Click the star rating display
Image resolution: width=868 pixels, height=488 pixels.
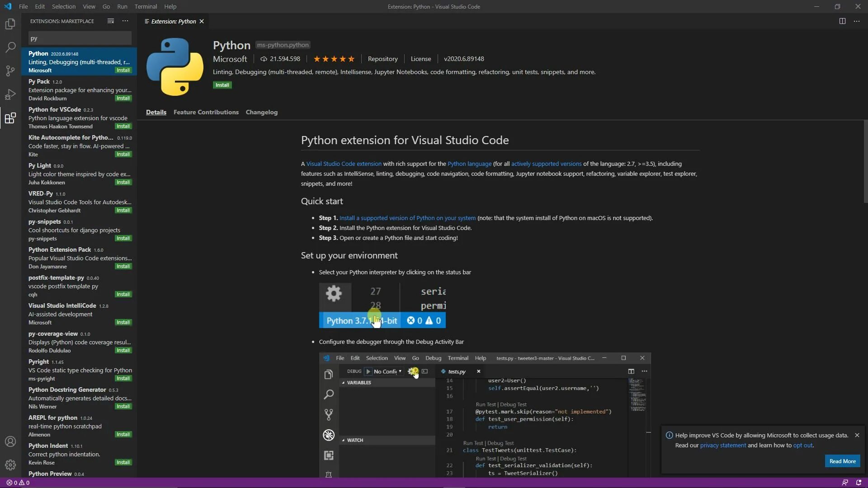[334, 58]
